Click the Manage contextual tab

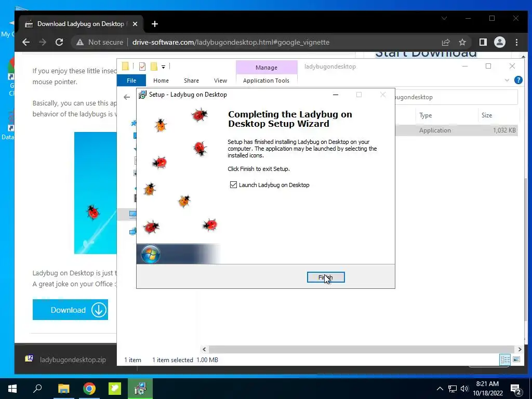267,68
